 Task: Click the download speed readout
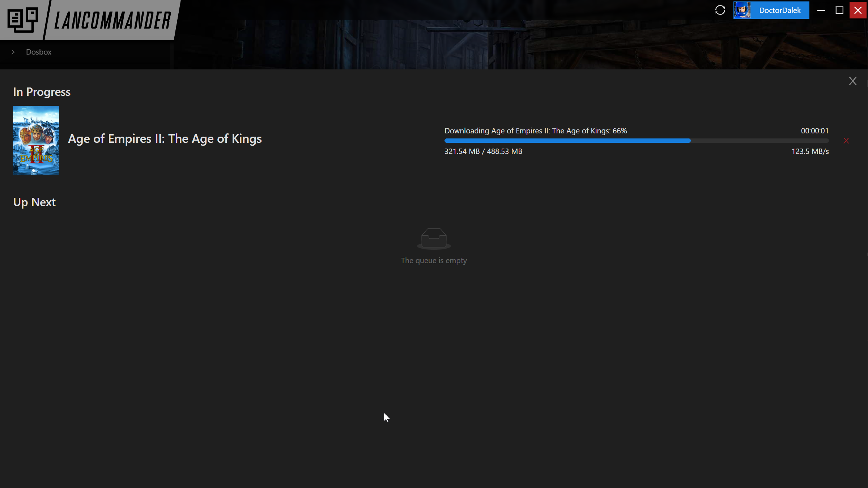click(810, 151)
